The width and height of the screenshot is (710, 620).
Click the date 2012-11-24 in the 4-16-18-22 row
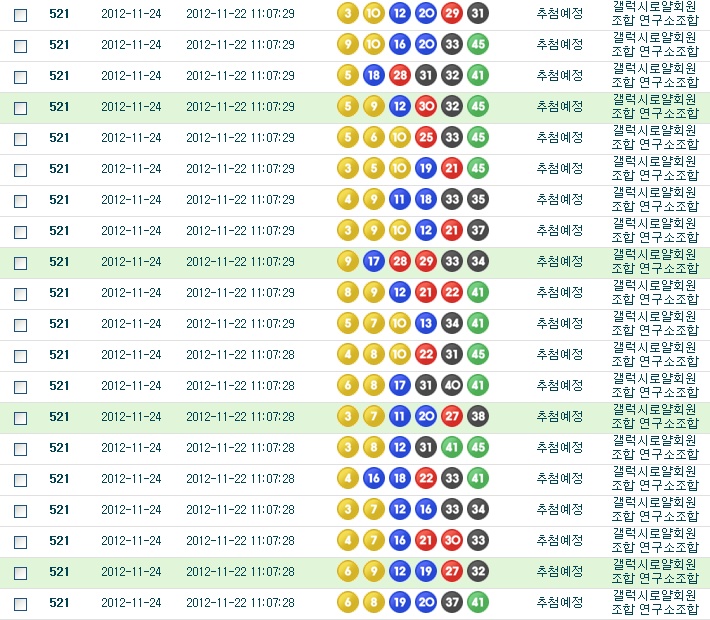pyautogui.click(x=131, y=479)
